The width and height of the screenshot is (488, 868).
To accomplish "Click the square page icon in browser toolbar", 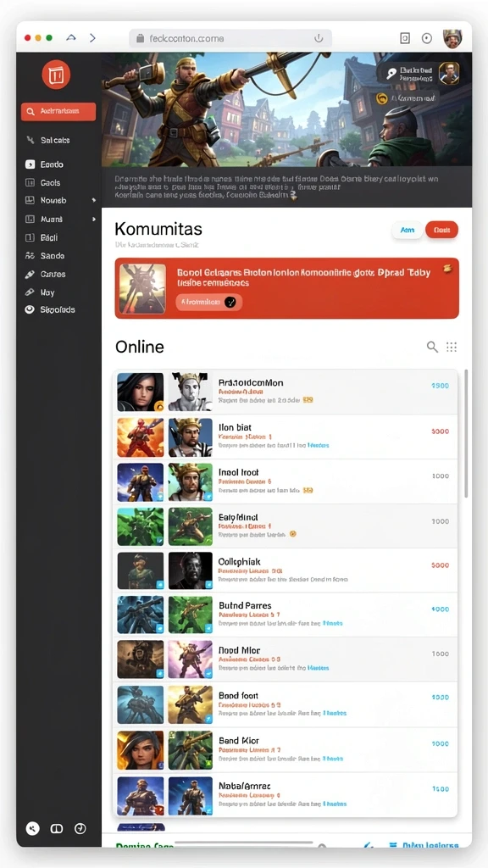I will point(404,38).
